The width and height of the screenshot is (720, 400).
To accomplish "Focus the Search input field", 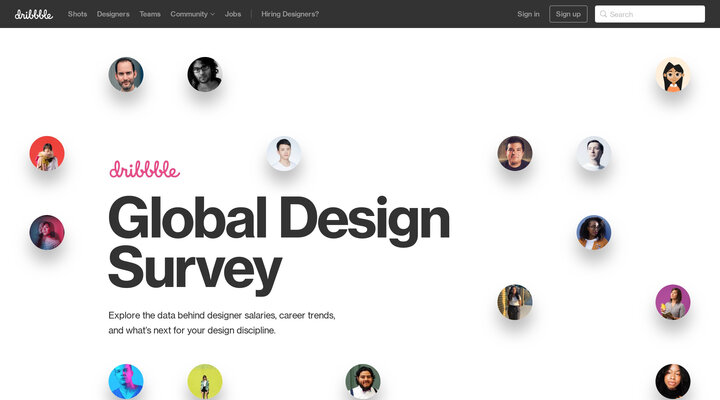I will [x=650, y=14].
